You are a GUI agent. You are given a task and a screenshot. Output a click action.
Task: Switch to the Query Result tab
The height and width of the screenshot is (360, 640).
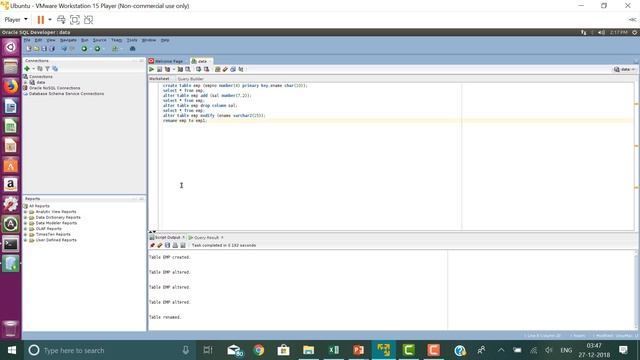pyautogui.click(x=207, y=238)
